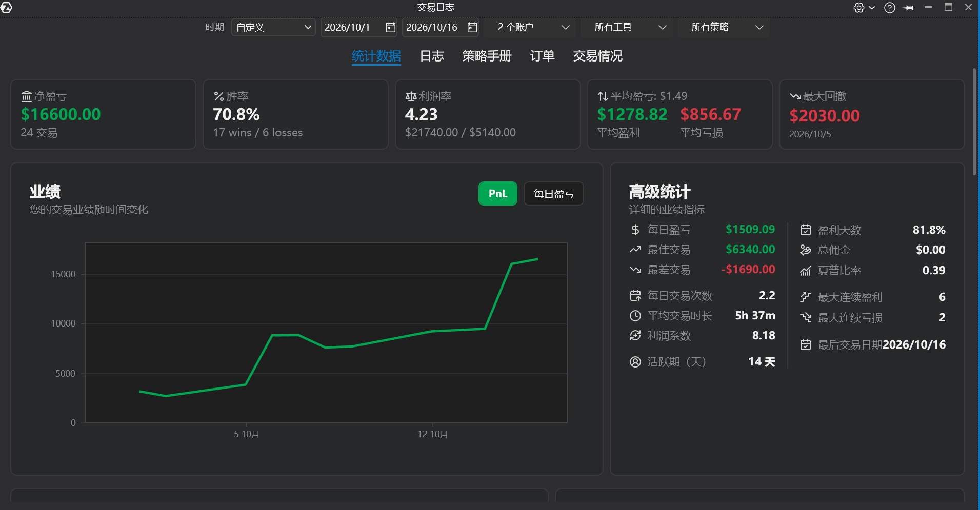The height and width of the screenshot is (510, 980).
Task: Click the average duration value 5h 37m
Action: click(755, 316)
